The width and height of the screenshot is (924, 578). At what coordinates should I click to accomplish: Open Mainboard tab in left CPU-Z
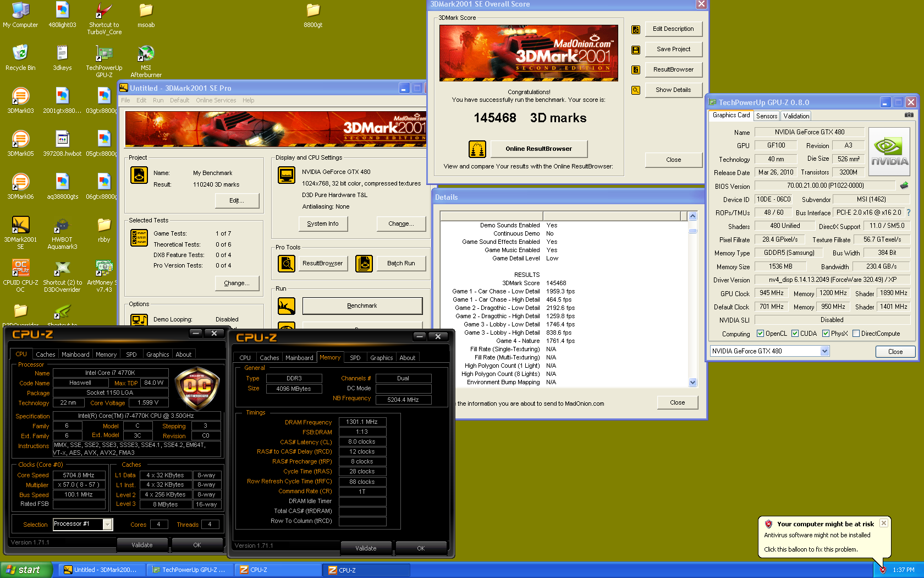pyautogui.click(x=75, y=355)
